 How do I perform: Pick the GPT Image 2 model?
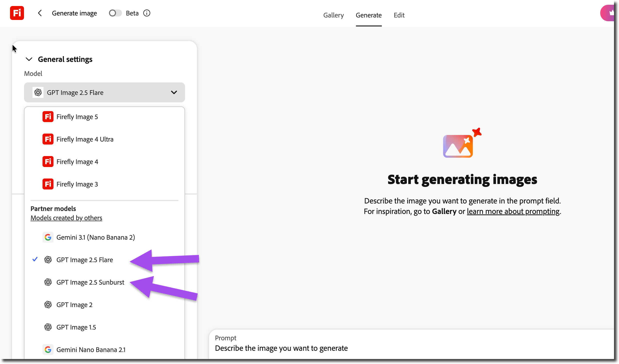coord(104,305)
